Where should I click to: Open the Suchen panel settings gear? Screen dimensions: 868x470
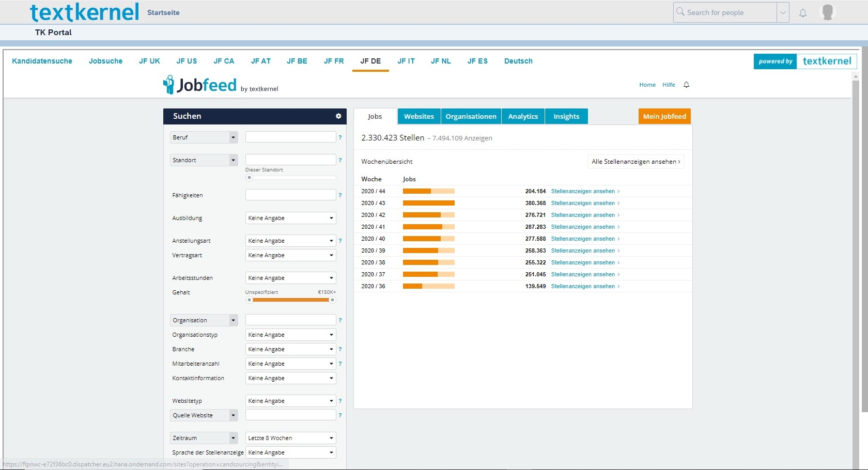(338, 116)
